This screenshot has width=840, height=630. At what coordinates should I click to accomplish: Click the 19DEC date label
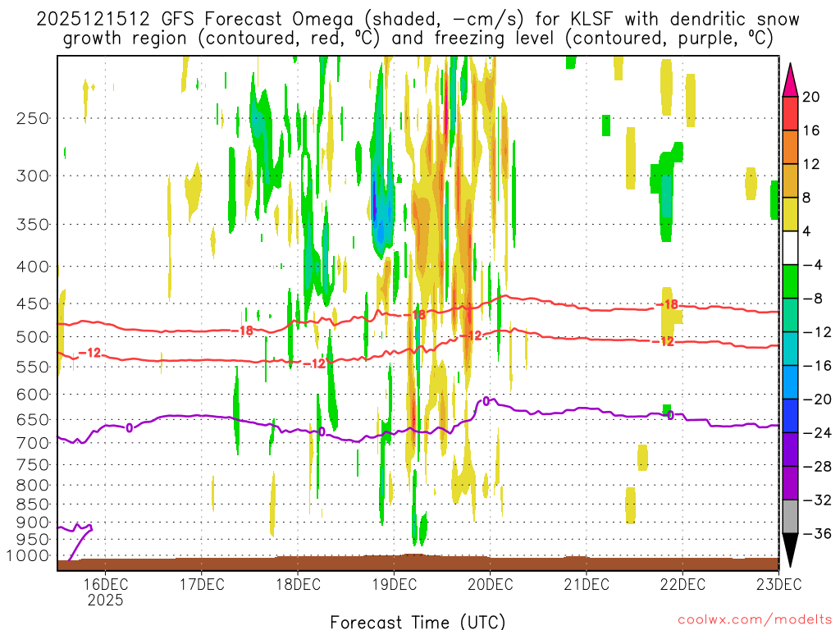[395, 584]
